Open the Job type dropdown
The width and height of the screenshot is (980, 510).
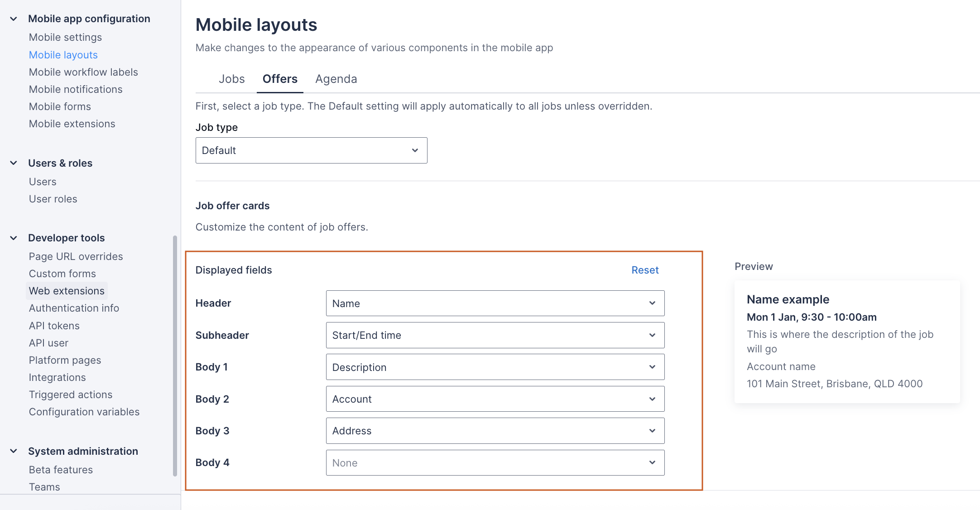[x=311, y=150]
